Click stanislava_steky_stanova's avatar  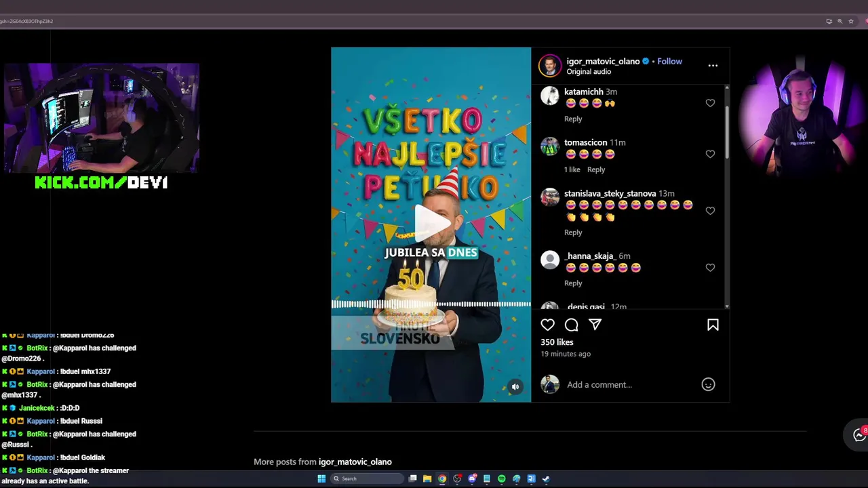coord(550,197)
